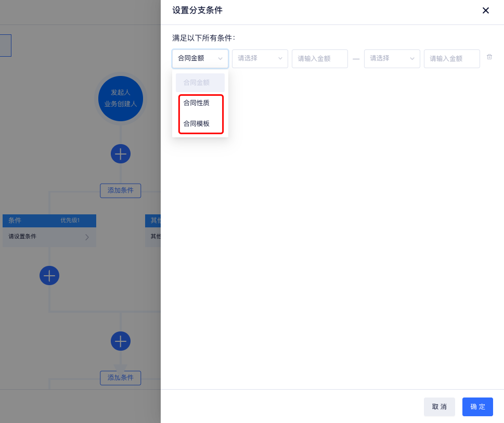Focus the second 请输入金额 amount field

tap(451, 59)
